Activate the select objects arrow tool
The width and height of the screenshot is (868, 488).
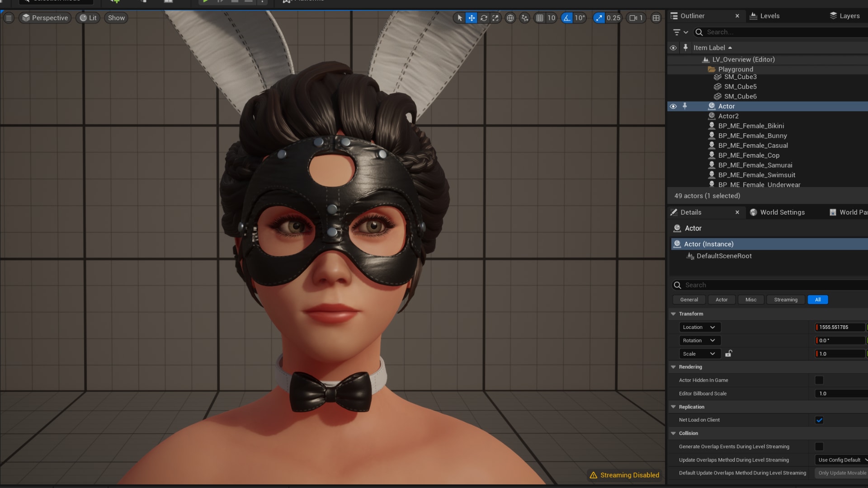tap(460, 18)
